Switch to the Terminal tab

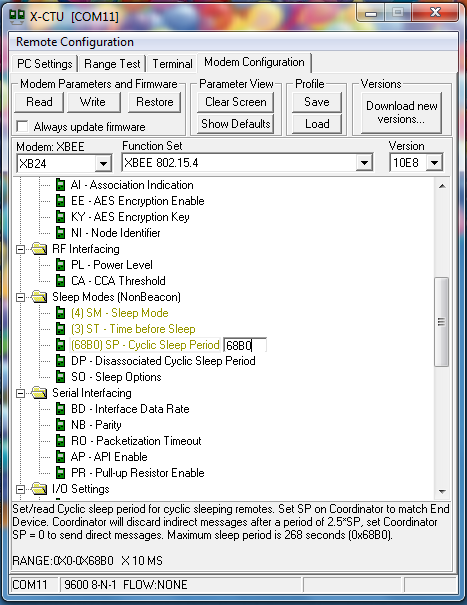(172, 64)
